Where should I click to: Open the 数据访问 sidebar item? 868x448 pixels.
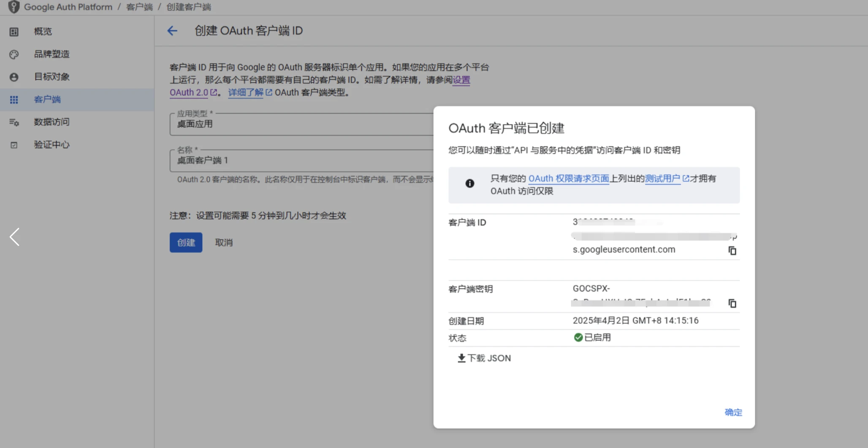(77, 122)
